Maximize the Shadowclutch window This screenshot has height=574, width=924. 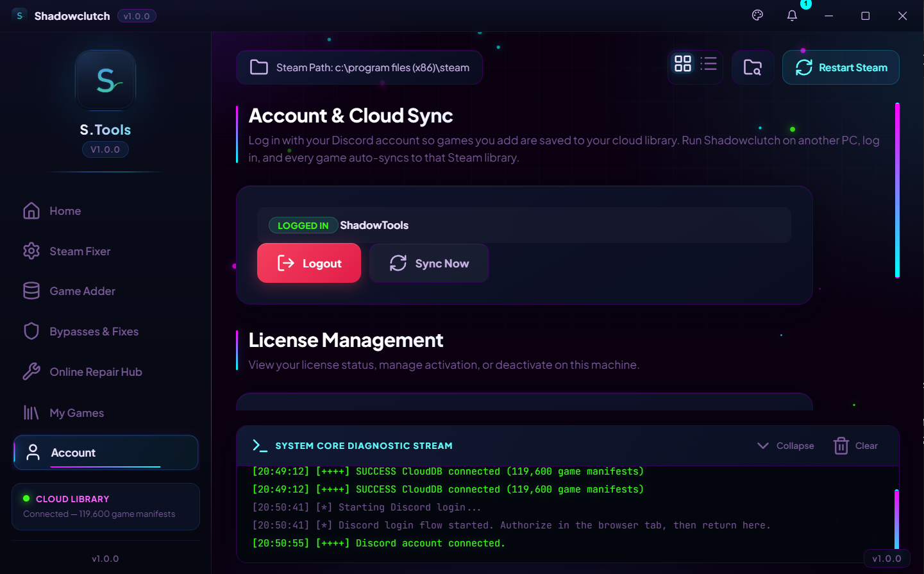[866, 15]
